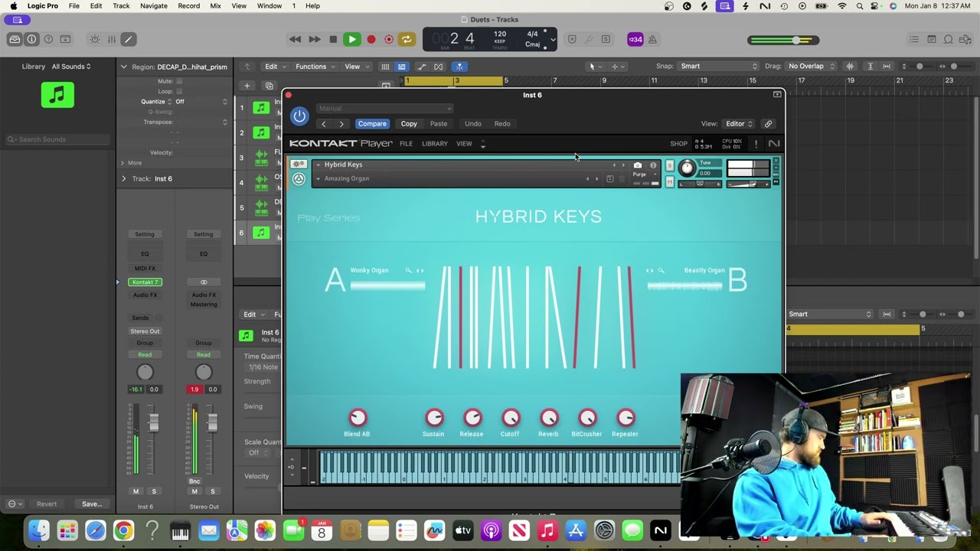
Task: Toggle the yellow Cycle loop button
Action: tap(407, 39)
